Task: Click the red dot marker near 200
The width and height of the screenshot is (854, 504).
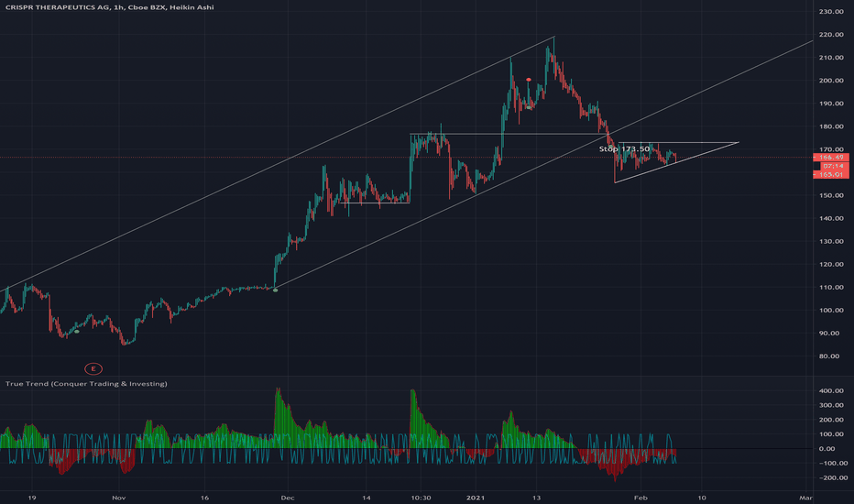Action: pyautogui.click(x=529, y=80)
